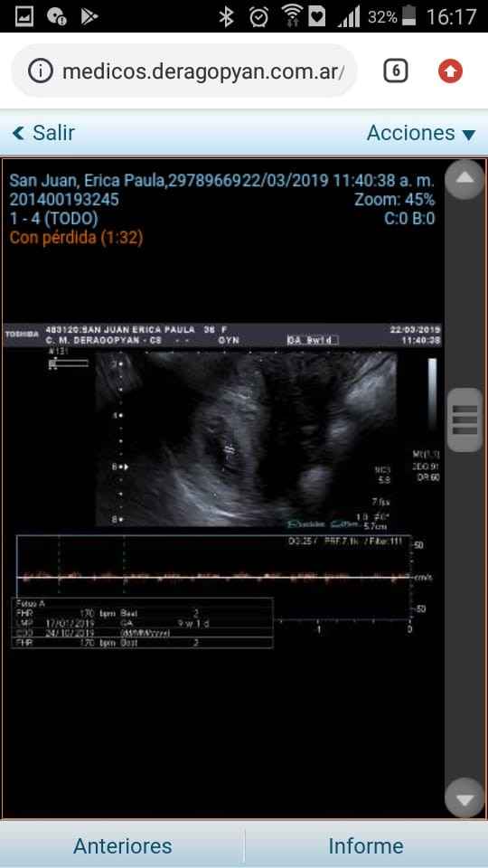Tap the scroll up arrow button
The height and width of the screenshot is (868, 488).
coord(465,179)
